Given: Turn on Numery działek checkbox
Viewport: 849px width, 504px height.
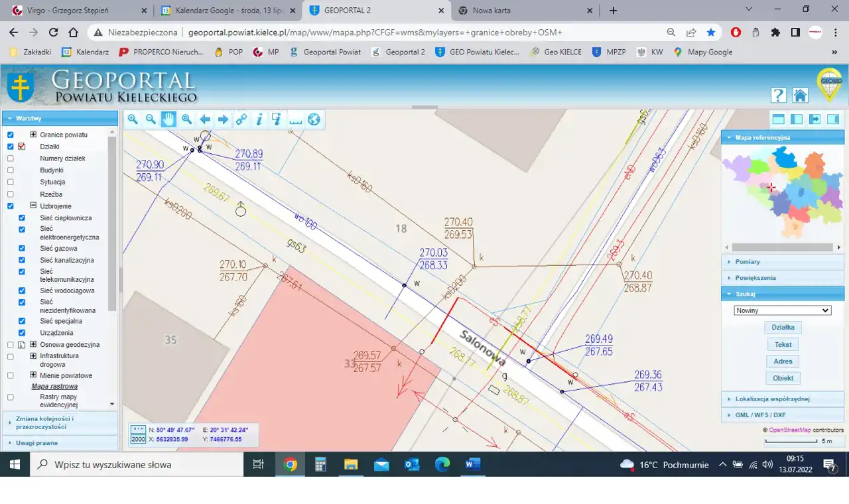Looking at the screenshot, I should pos(11,158).
